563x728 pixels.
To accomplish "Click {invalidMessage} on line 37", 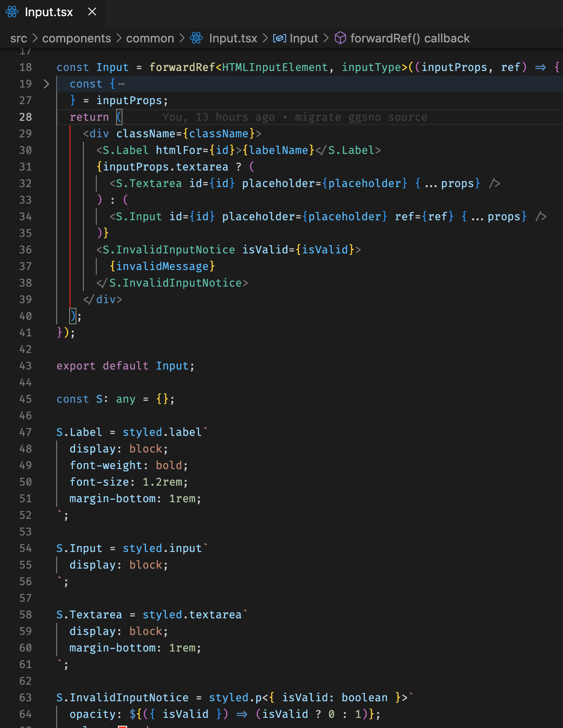I will [162, 266].
